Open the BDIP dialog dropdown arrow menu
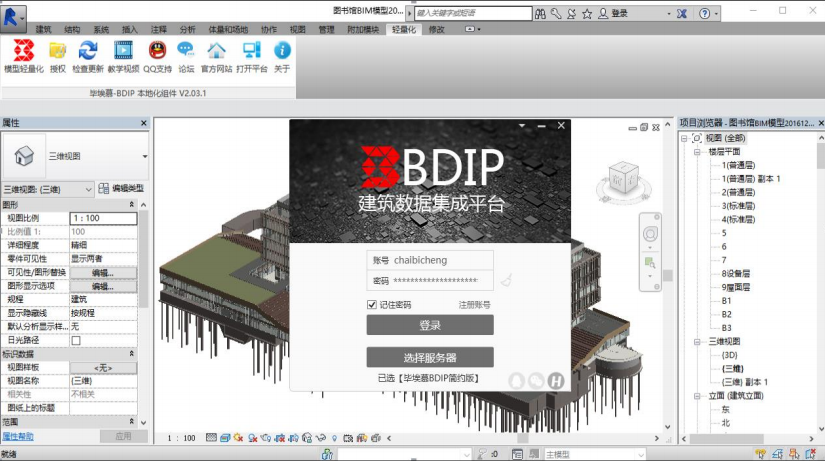 click(522, 125)
